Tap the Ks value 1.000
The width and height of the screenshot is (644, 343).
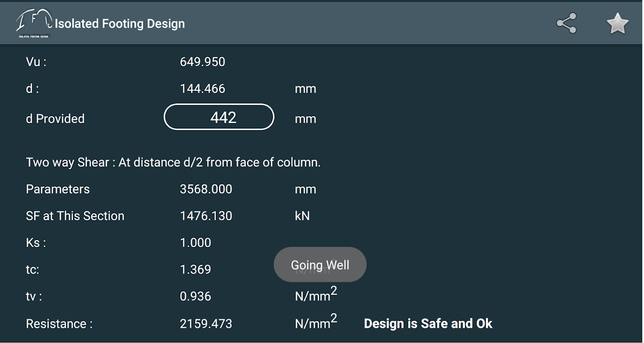(196, 243)
